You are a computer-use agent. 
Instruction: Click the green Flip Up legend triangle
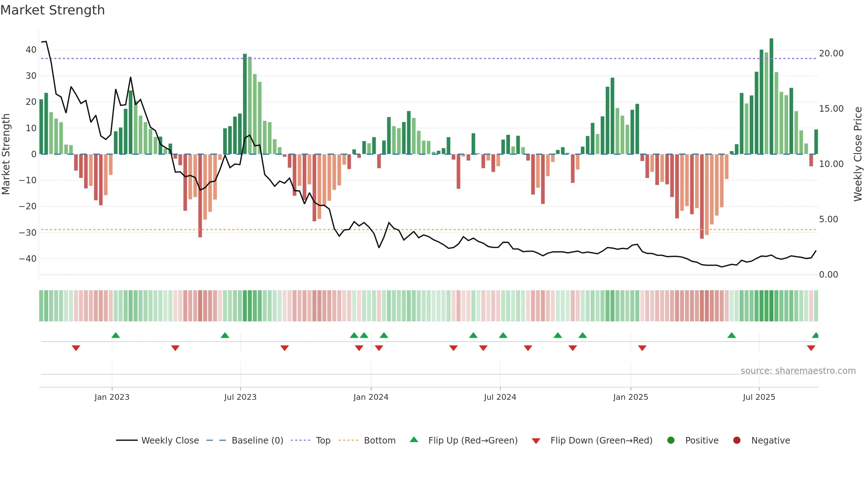pos(414,440)
